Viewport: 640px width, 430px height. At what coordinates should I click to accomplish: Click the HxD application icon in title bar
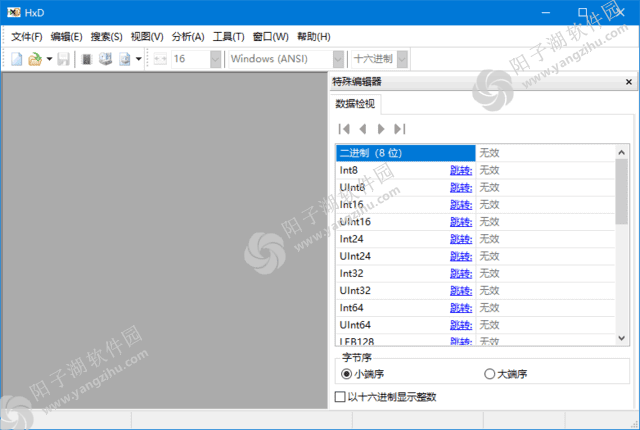coord(14,13)
